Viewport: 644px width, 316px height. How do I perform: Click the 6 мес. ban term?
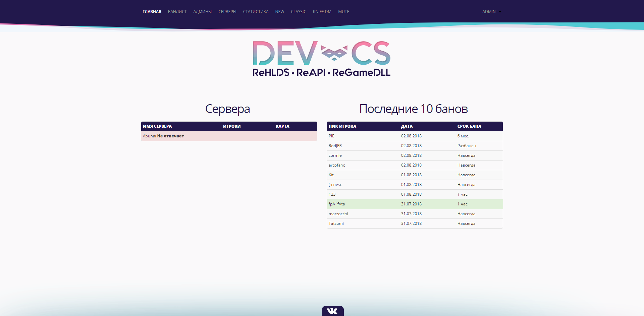pos(463,136)
